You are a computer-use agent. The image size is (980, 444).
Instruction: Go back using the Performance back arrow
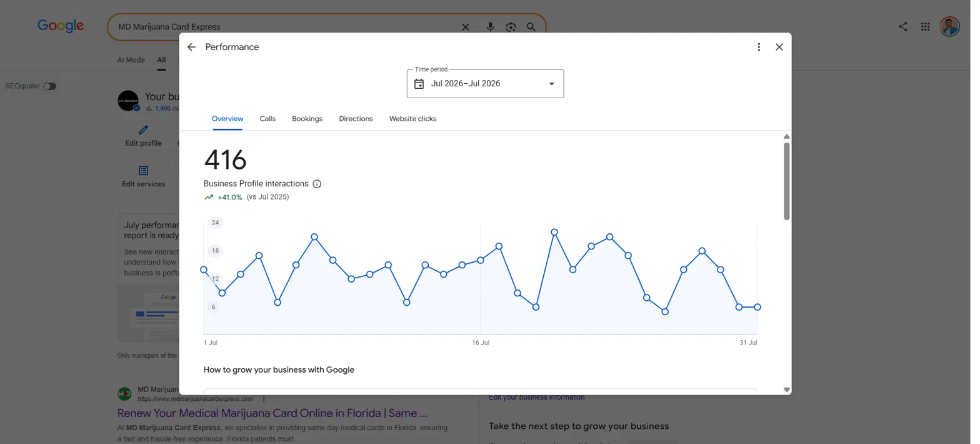[191, 47]
